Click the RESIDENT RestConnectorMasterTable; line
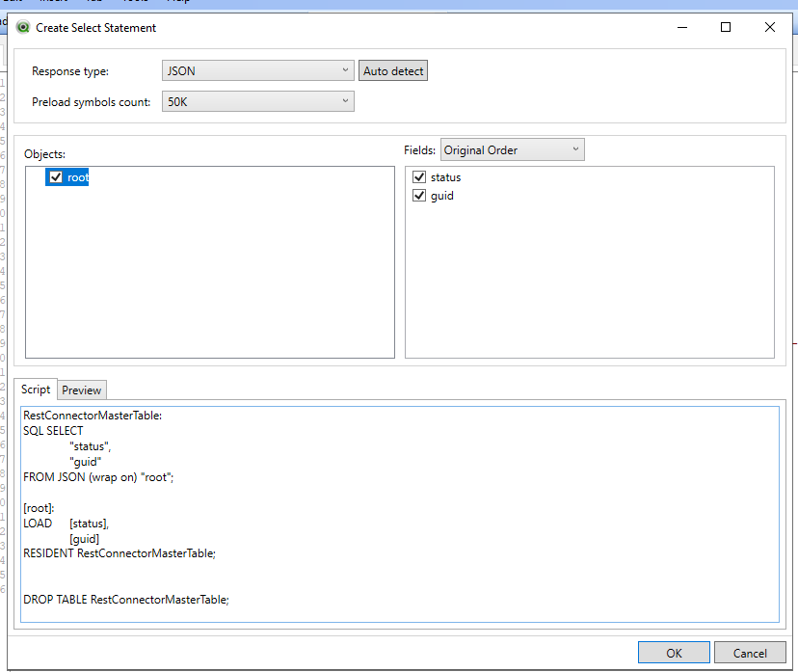The height and width of the screenshot is (672, 798). point(120,553)
